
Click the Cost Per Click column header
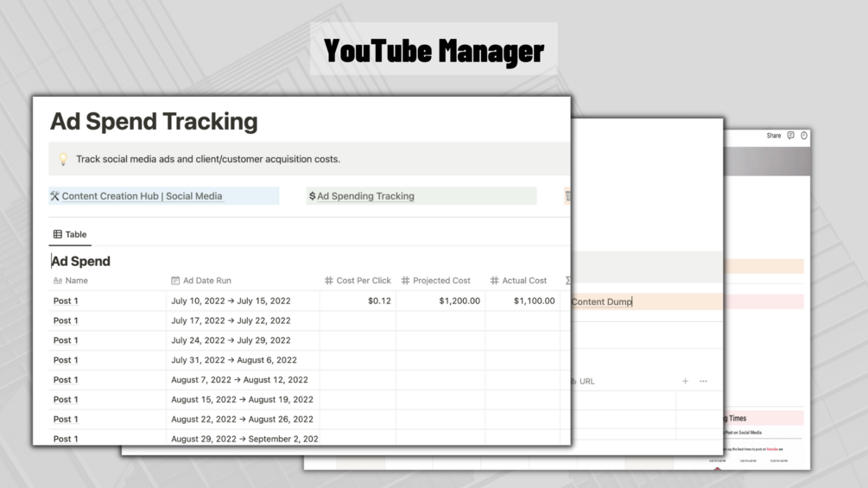(363, 281)
